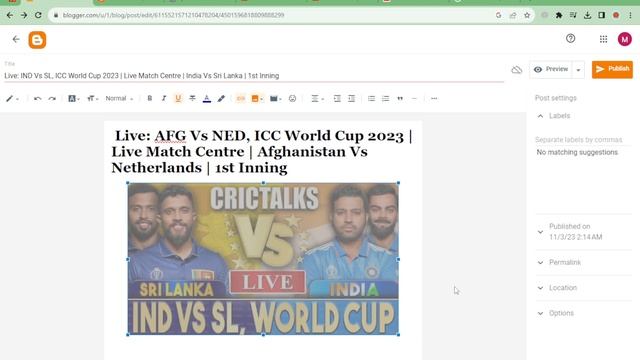The width and height of the screenshot is (640, 360).
Task: Apply quote formatting
Action: point(400,98)
